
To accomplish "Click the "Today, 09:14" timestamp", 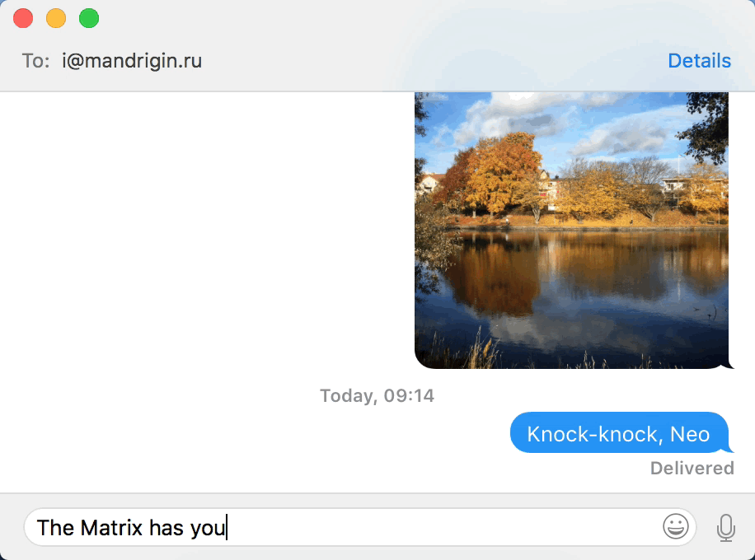I will pyautogui.click(x=377, y=396).
